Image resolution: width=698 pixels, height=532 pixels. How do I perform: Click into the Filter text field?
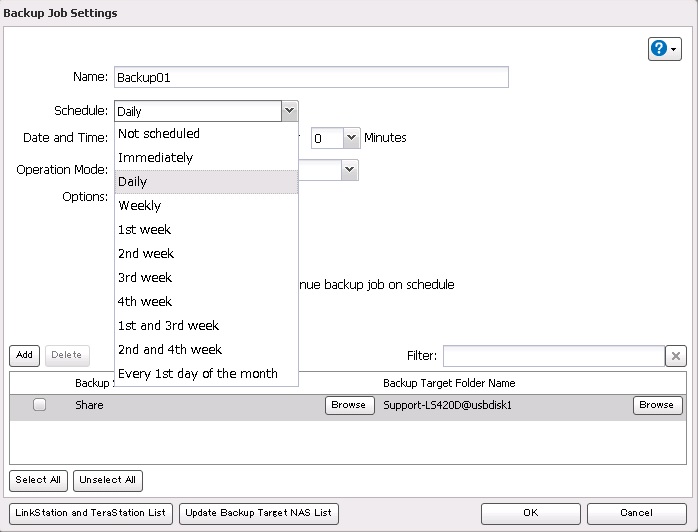[554, 356]
